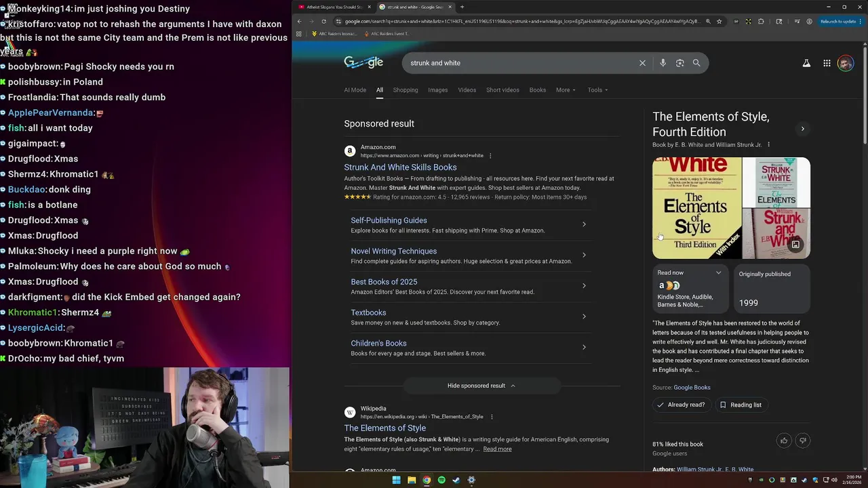Open the Chrome extensions puzzle icon
The width and height of the screenshot is (868, 488).
pyautogui.click(x=761, y=21)
